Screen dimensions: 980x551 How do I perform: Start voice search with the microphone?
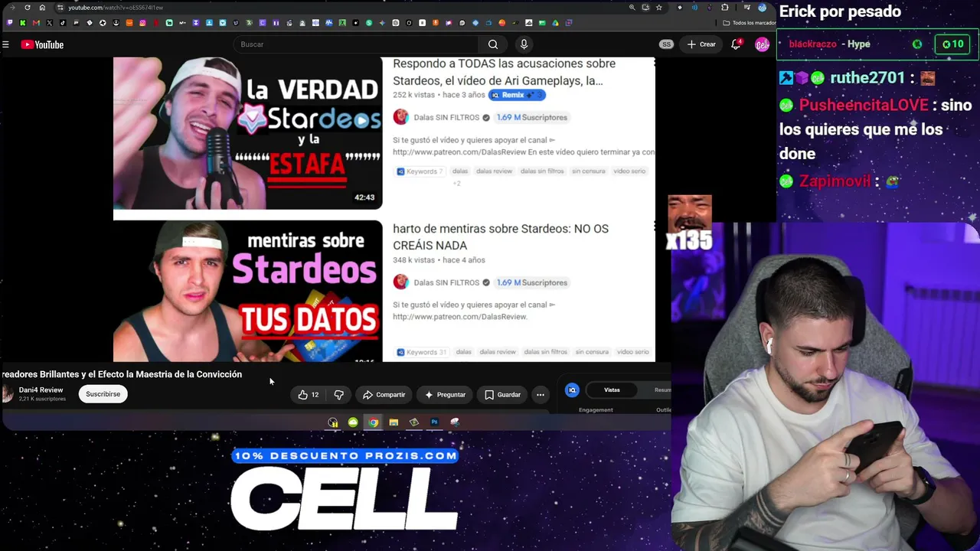pyautogui.click(x=524, y=44)
